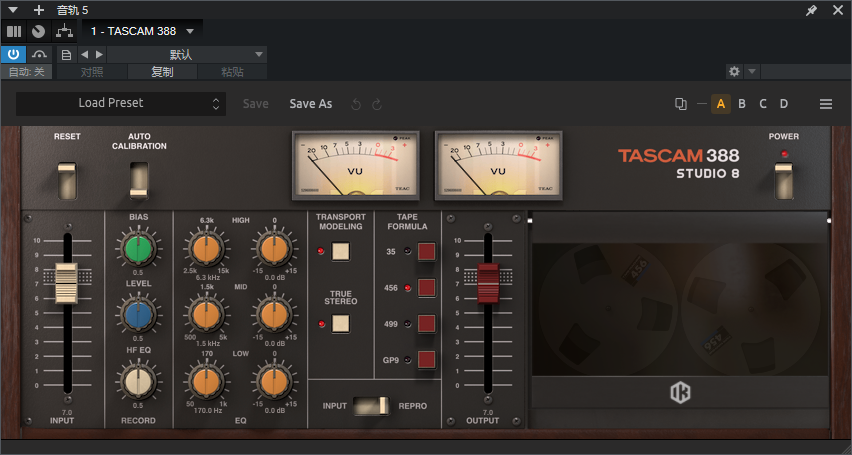This screenshot has width=852, height=455.
Task: Select preset slot A
Action: 721,104
